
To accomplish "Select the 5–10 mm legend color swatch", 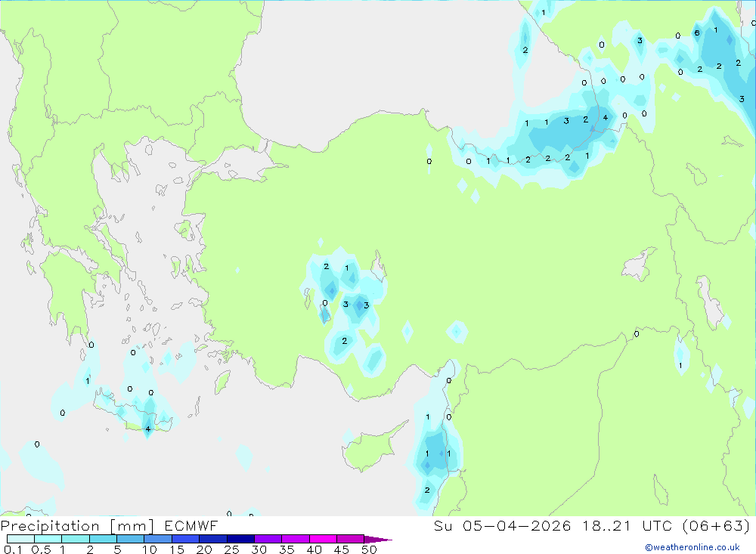I will pos(131,539).
